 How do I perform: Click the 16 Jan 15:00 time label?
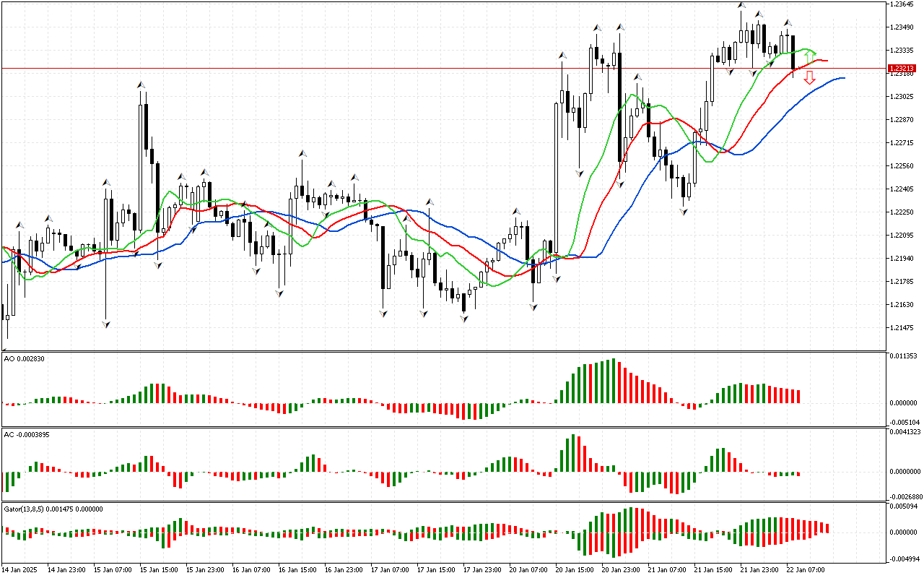coord(298,570)
